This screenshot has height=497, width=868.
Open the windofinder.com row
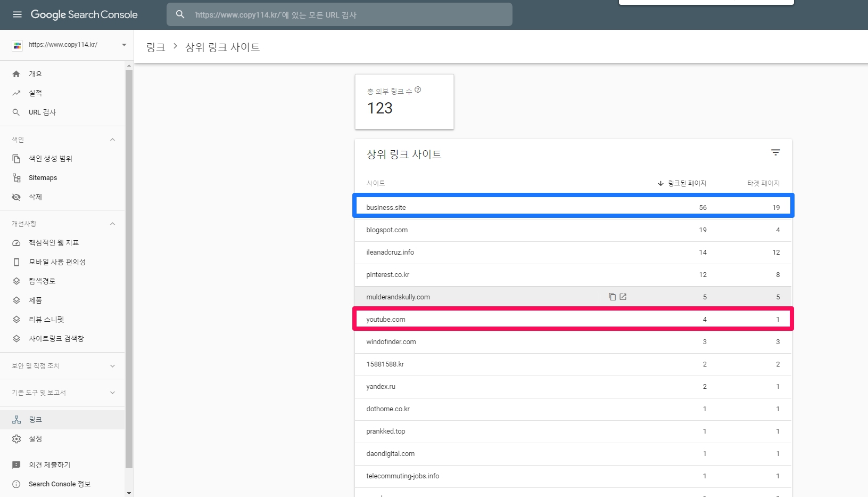point(573,342)
